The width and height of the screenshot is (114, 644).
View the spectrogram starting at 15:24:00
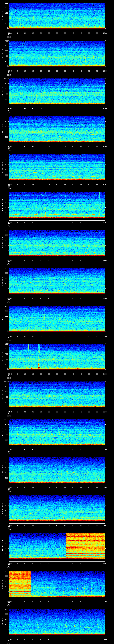(x=57, y=394)
